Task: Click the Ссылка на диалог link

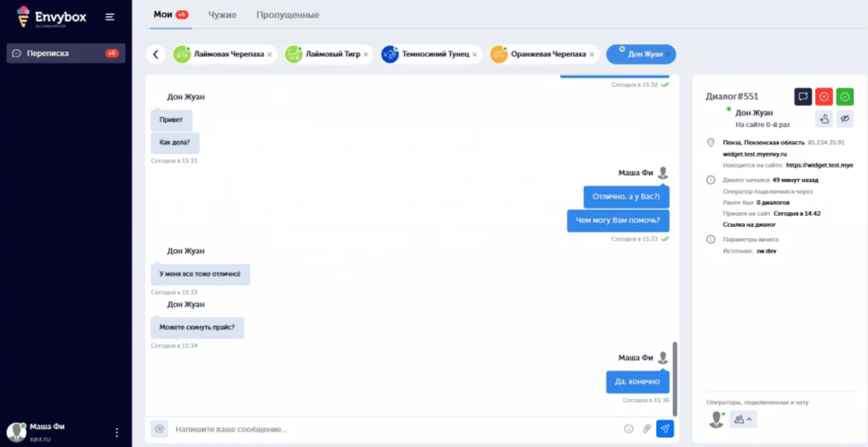Action: tap(749, 224)
